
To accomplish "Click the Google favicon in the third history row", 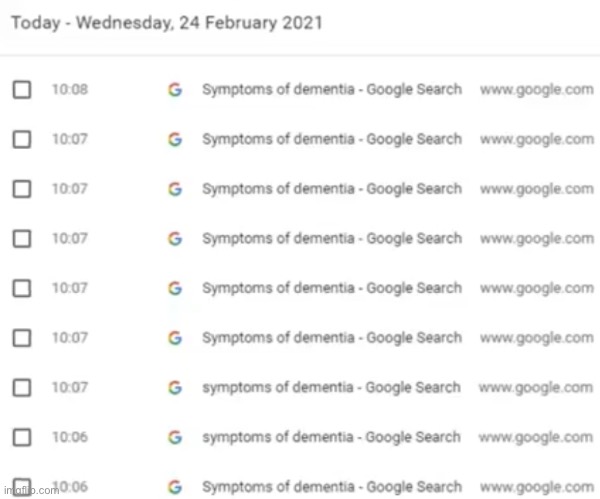I will tap(175, 189).
